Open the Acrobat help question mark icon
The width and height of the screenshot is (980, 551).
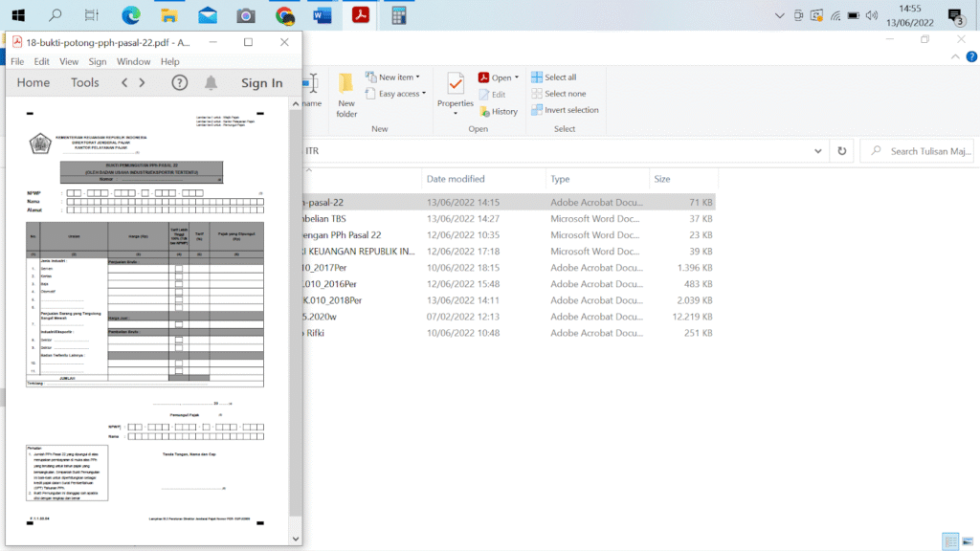[179, 83]
